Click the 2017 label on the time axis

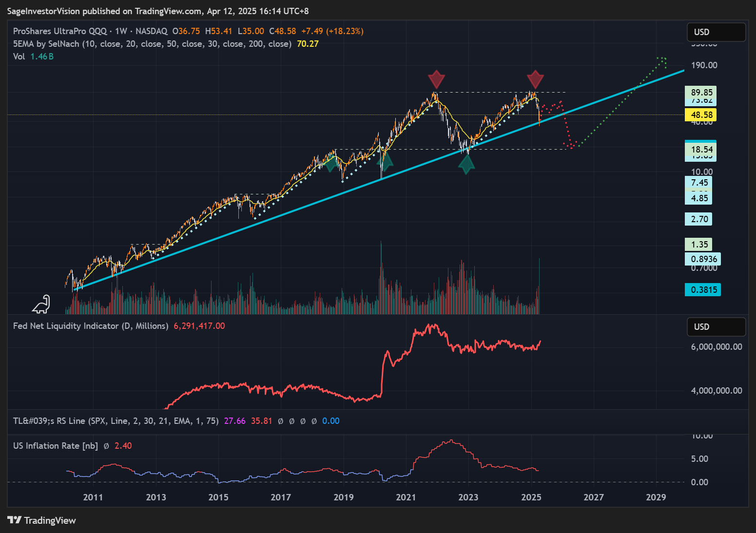(x=281, y=497)
